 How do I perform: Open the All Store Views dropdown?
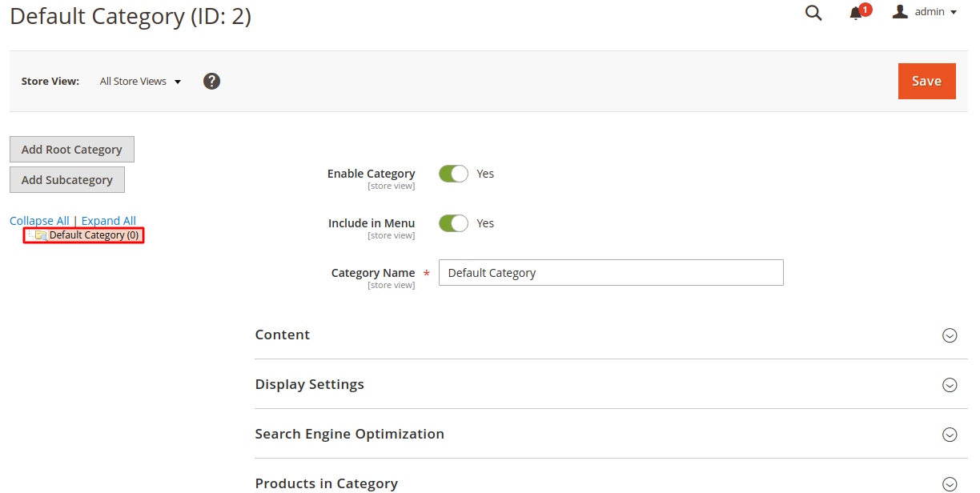click(141, 81)
